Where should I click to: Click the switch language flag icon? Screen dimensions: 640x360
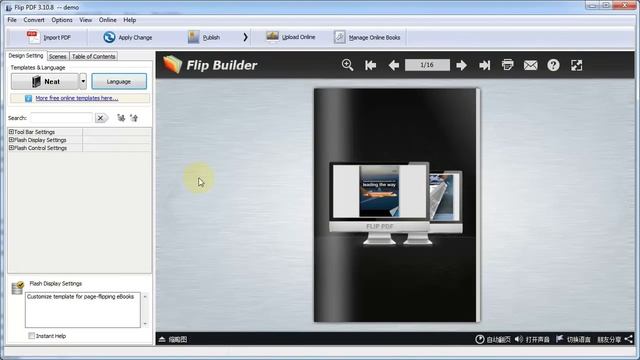(x=560, y=339)
